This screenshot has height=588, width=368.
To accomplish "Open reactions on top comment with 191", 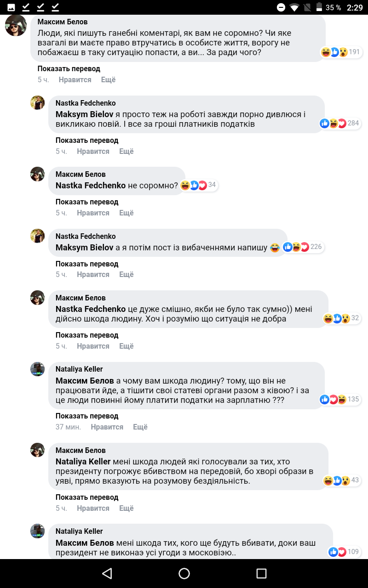I will point(340,52).
